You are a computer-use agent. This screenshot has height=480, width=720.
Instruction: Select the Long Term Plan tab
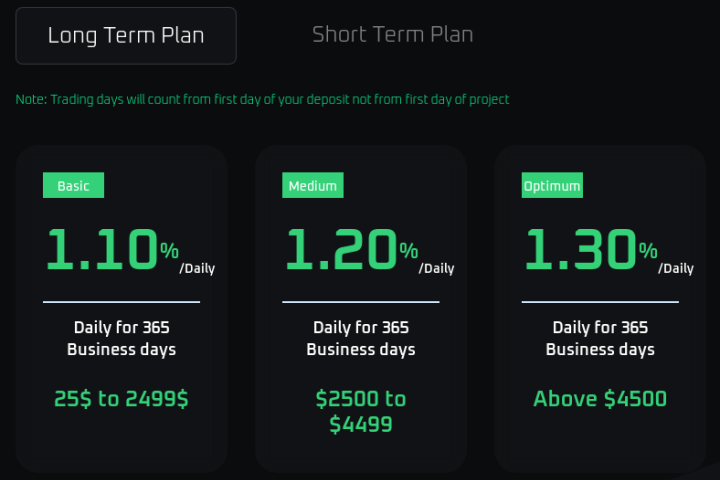pyautogui.click(x=126, y=36)
